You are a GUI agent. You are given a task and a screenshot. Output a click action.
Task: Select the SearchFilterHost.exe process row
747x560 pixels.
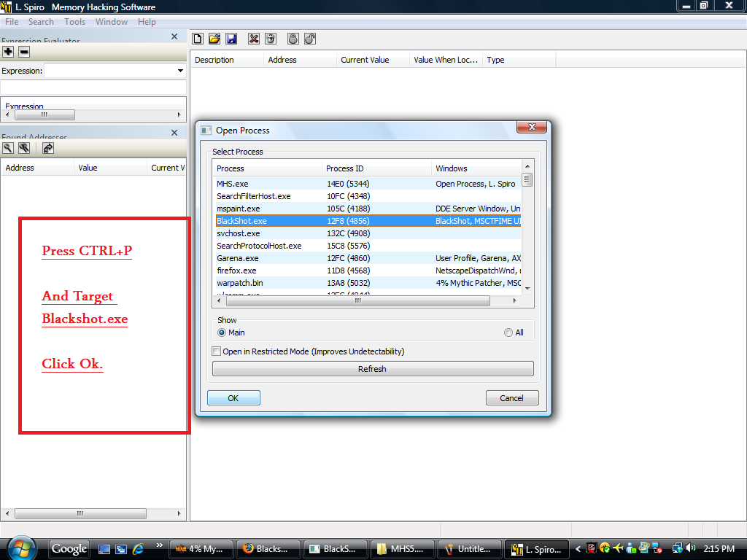click(368, 196)
